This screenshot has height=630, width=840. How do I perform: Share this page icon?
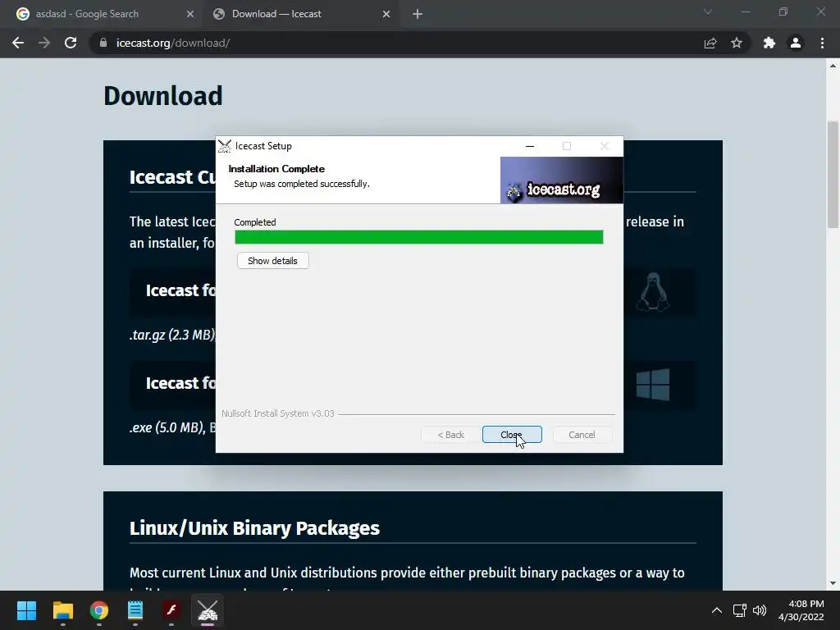pyautogui.click(x=710, y=43)
